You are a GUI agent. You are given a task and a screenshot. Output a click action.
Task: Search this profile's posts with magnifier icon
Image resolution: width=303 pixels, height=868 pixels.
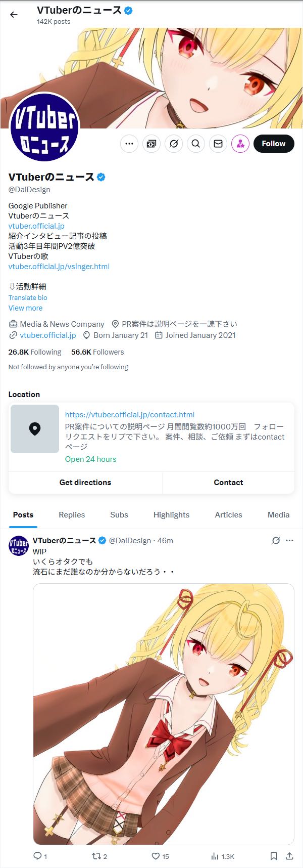coord(196,144)
